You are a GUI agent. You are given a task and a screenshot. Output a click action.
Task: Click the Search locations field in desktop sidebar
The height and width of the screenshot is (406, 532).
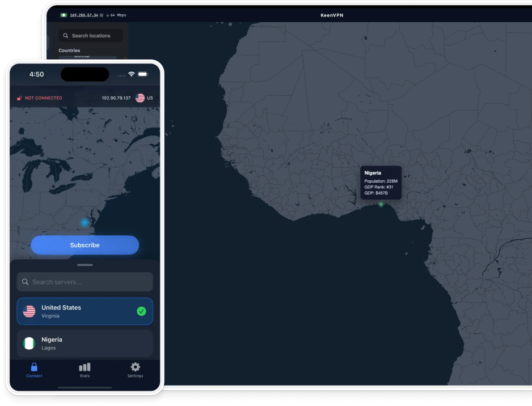91,36
